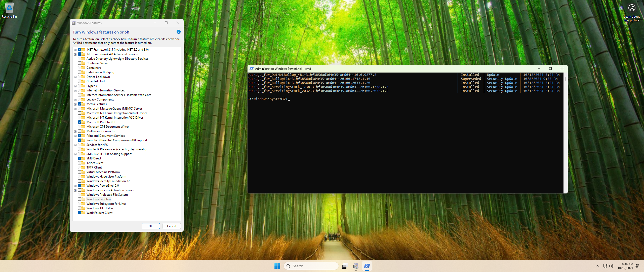Viewport: 644px width, 272px height.
Task: Click the folder icon beside Containers
Action: coord(84,68)
